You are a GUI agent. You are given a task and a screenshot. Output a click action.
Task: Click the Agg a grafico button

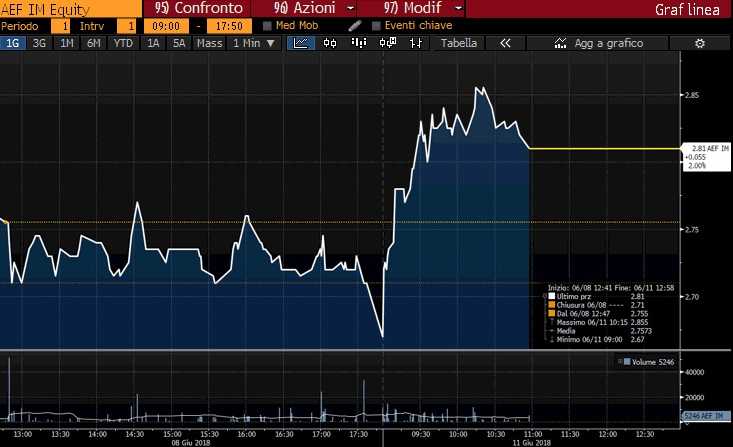[x=597, y=43]
